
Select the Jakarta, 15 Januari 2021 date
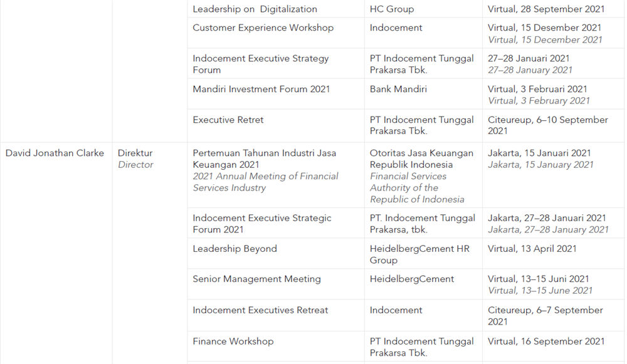[539, 153]
